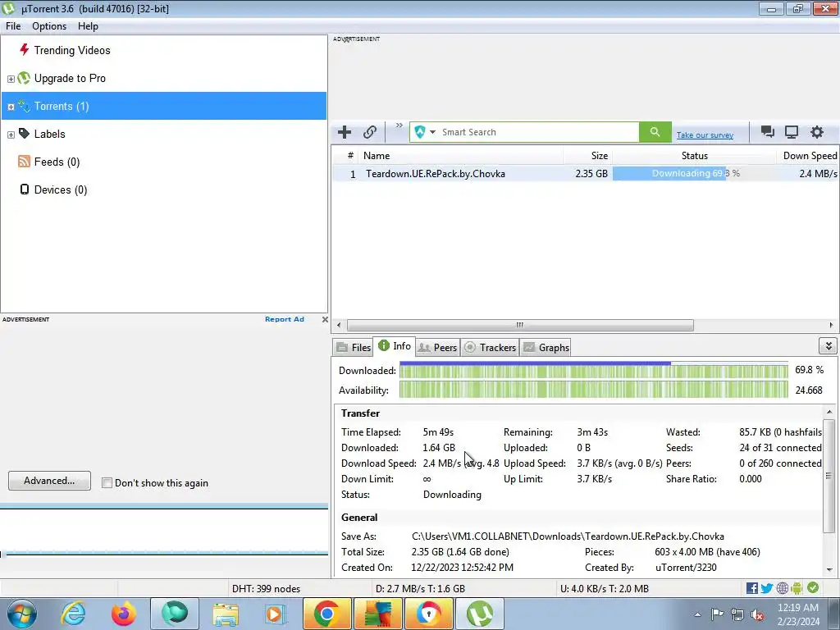Click the Labels tag icon in sidebar
Image resolution: width=840 pixels, height=630 pixels.
[x=24, y=134]
